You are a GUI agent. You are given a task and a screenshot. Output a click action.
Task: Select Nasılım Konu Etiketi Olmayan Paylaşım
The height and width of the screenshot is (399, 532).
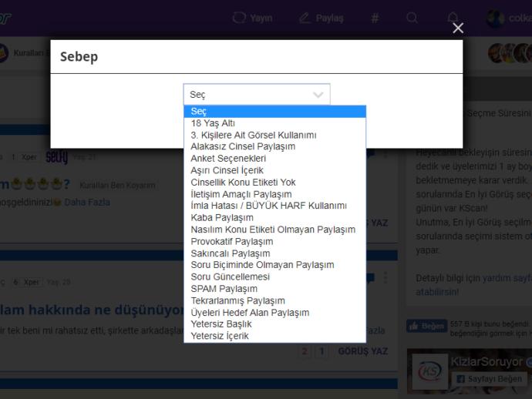273,230
